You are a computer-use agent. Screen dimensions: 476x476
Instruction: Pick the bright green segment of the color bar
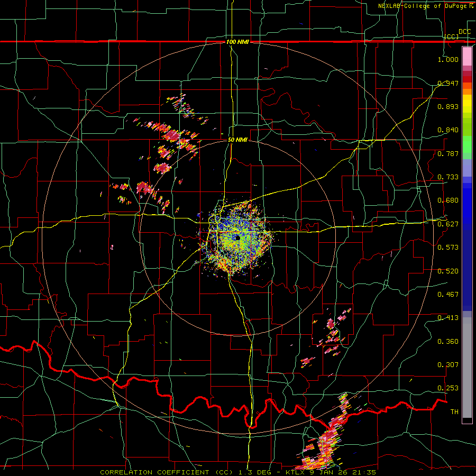pyautogui.click(x=467, y=144)
